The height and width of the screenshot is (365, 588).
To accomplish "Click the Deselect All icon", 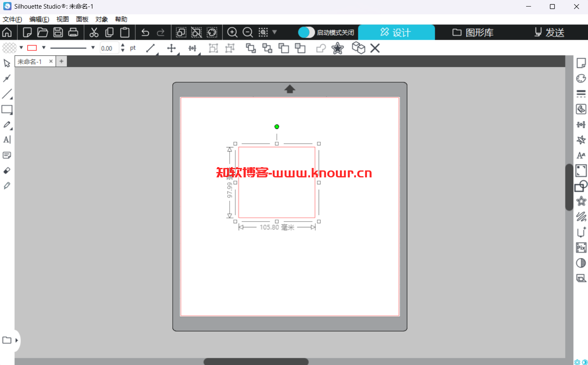I will coord(196,32).
